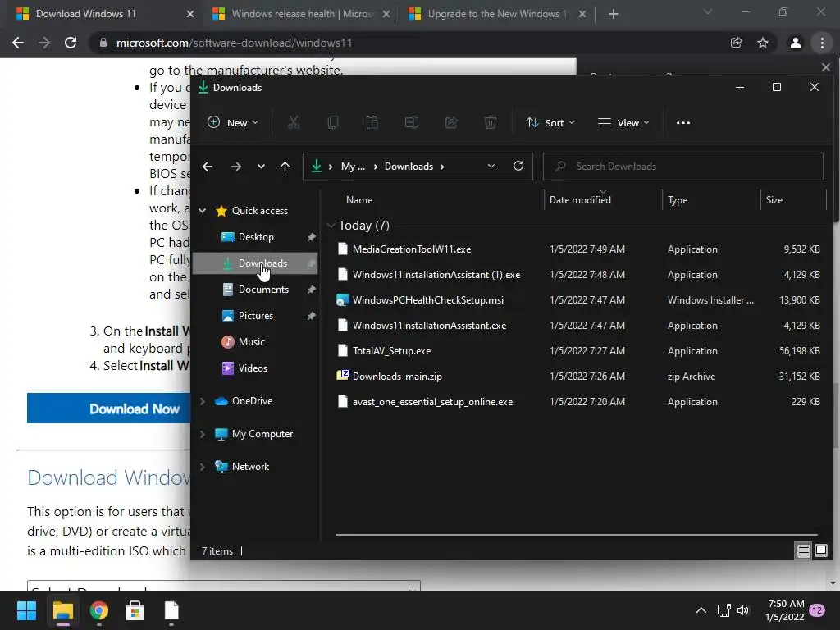The image size is (840, 630).
Task: Click Chrome back arrow
Action: tap(18, 43)
